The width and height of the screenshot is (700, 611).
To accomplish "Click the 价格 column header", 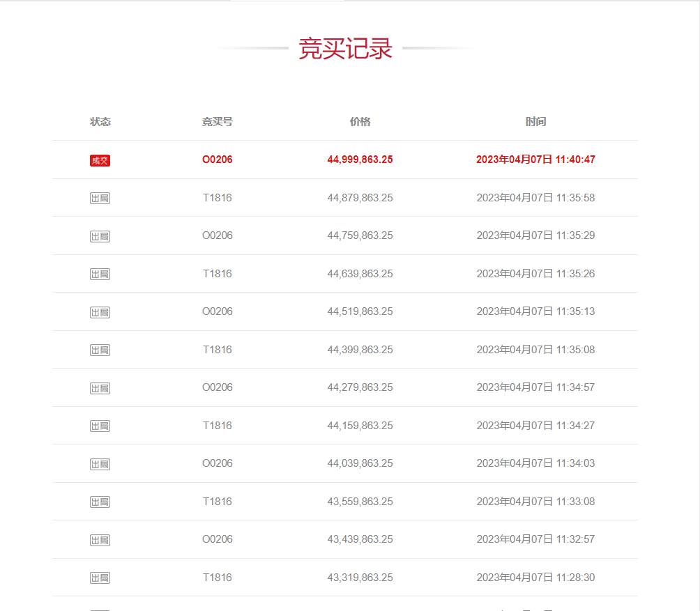I will [x=360, y=121].
